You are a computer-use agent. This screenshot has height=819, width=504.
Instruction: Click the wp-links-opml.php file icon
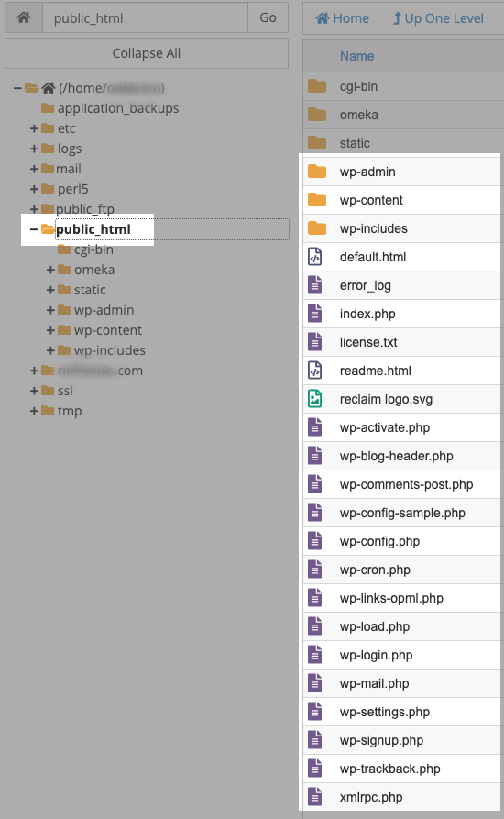coord(314,599)
